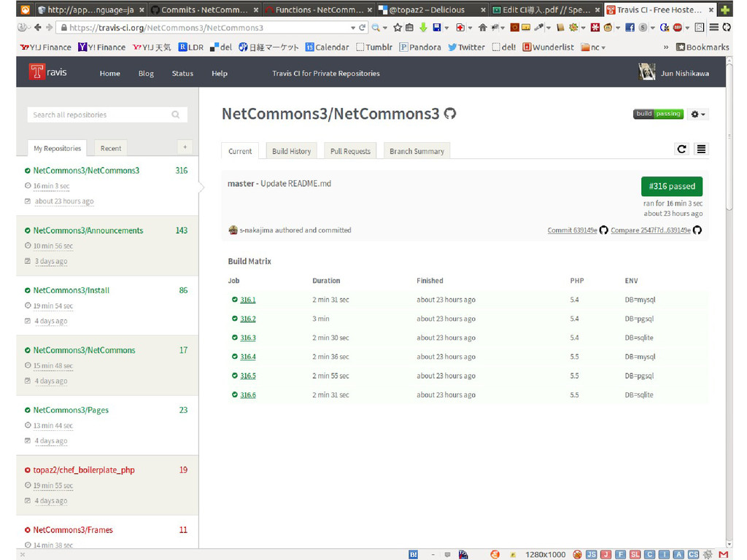Click the browser home icon
This screenshot has width=747, height=560.
(483, 28)
